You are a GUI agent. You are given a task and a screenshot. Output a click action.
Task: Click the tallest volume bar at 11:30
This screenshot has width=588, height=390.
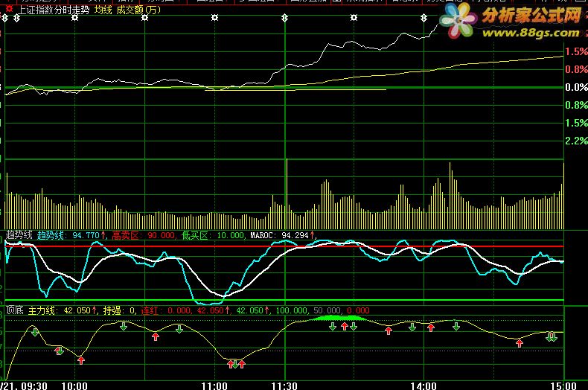click(287, 194)
